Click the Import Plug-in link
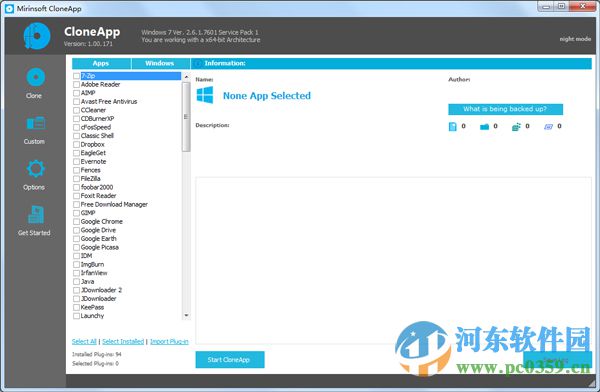 (169, 341)
